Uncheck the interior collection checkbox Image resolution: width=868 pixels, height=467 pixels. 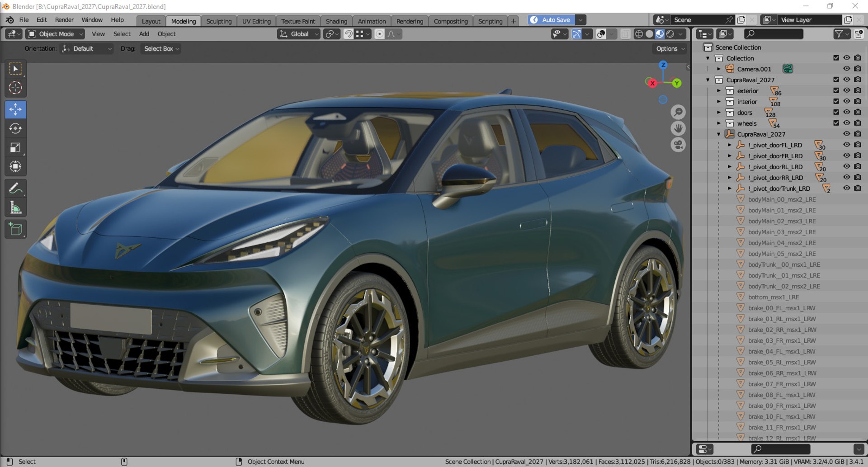(x=836, y=101)
